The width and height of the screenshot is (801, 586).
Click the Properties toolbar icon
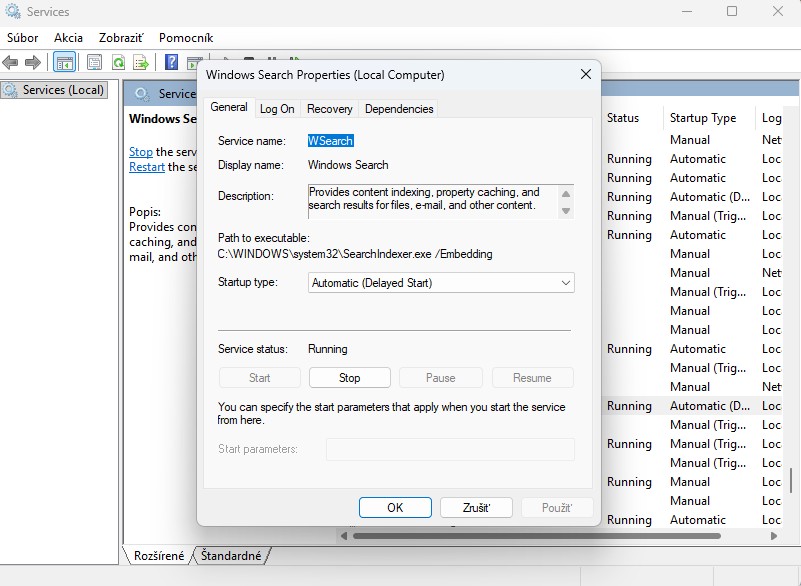point(94,63)
